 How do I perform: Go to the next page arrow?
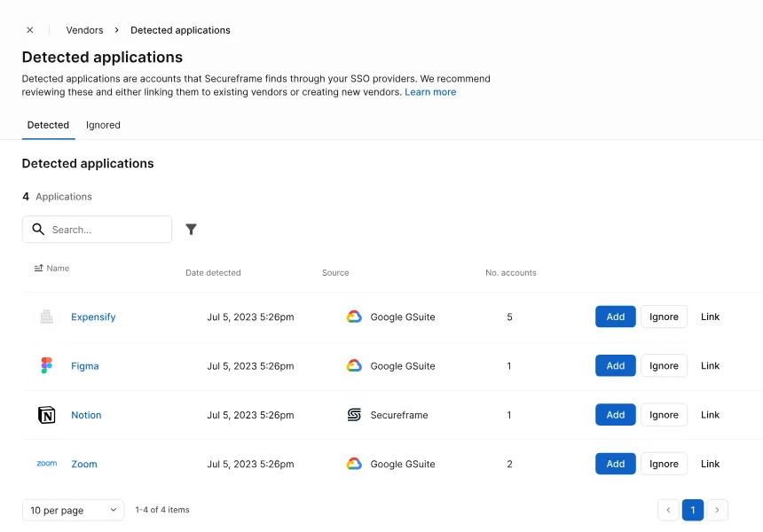pyautogui.click(x=718, y=510)
